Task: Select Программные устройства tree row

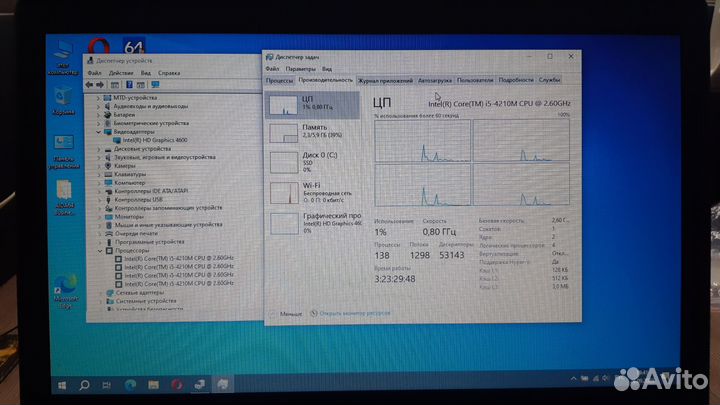Action: (x=150, y=242)
